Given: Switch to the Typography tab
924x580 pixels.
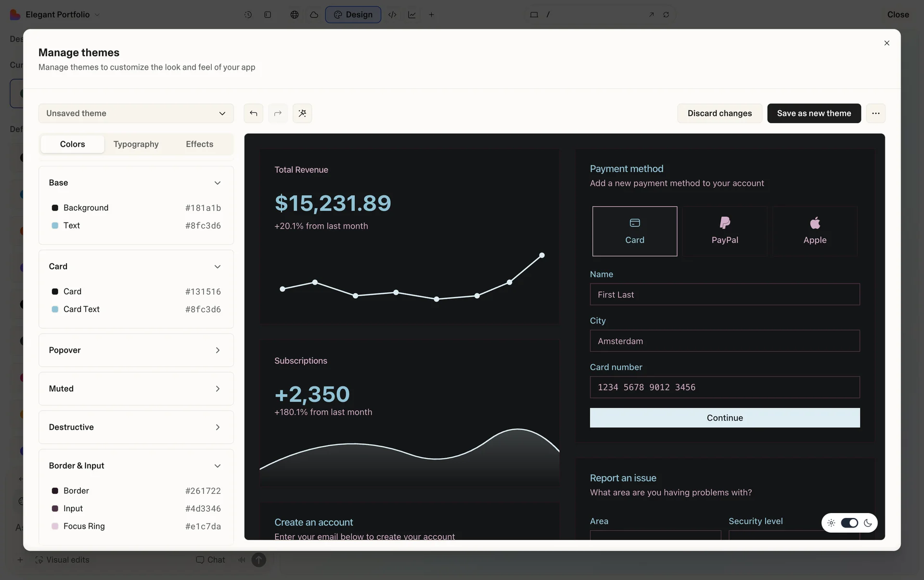Looking at the screenshot, I should (x=136, y=144).
